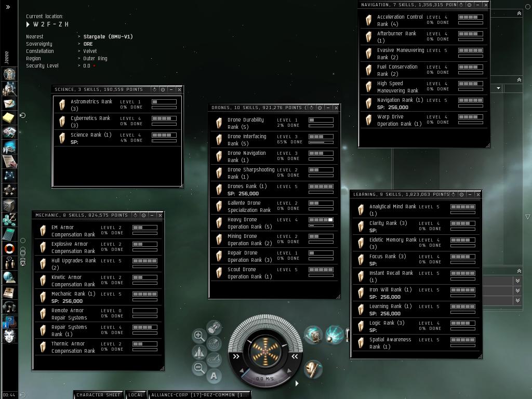Screen dimensions: 532x399
Task: Click the Astrometrics skill book icon
Action: tap(62, 105)
